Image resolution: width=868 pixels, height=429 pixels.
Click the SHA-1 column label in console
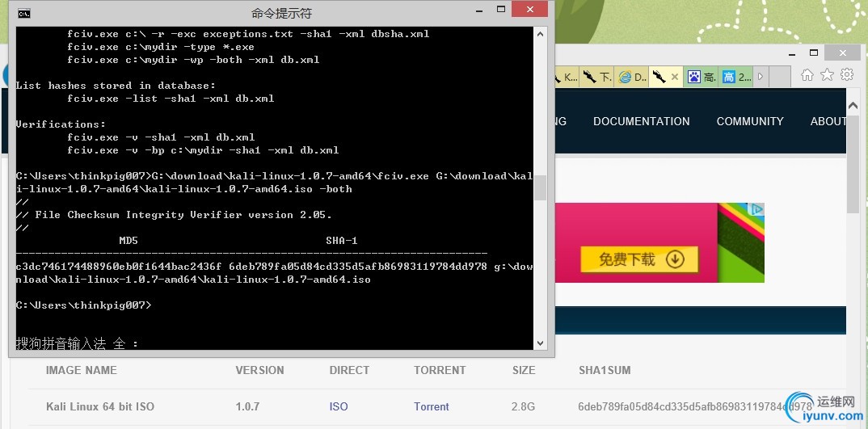(342, 241)
